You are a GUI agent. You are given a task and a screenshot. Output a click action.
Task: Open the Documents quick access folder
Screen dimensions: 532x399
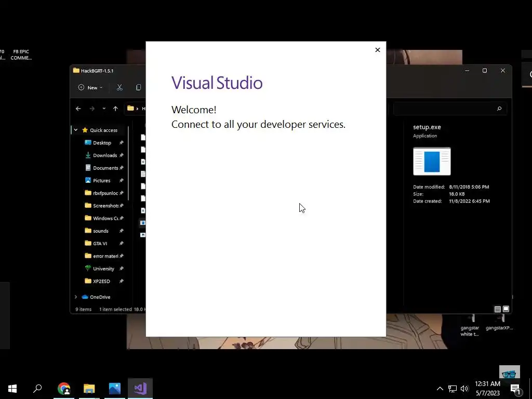[x=105, y=168]
